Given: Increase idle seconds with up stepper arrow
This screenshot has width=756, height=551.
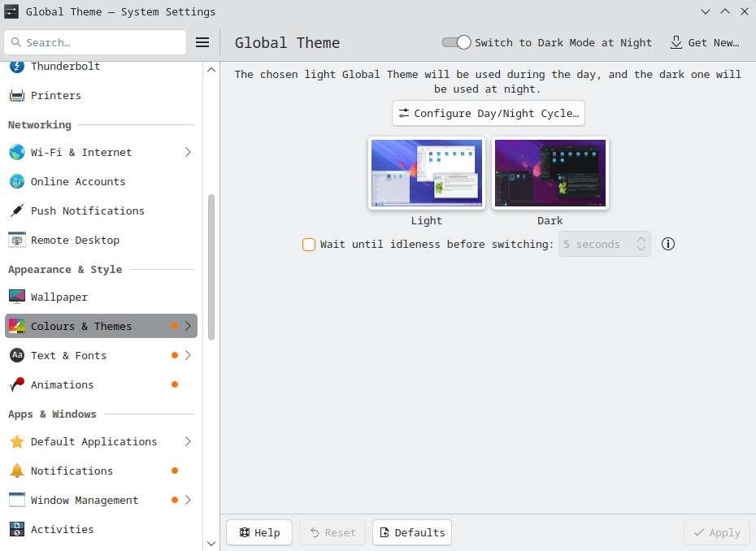Looking at the screenshot, I should tap(641, 239).
